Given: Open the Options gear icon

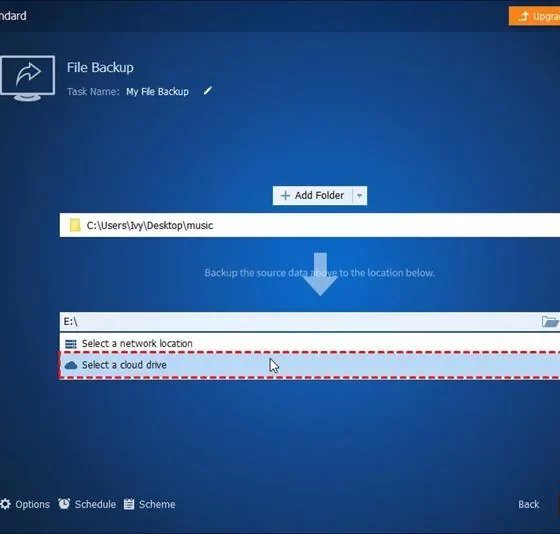Looking at the screenshot, I should [x=5, y=504].
